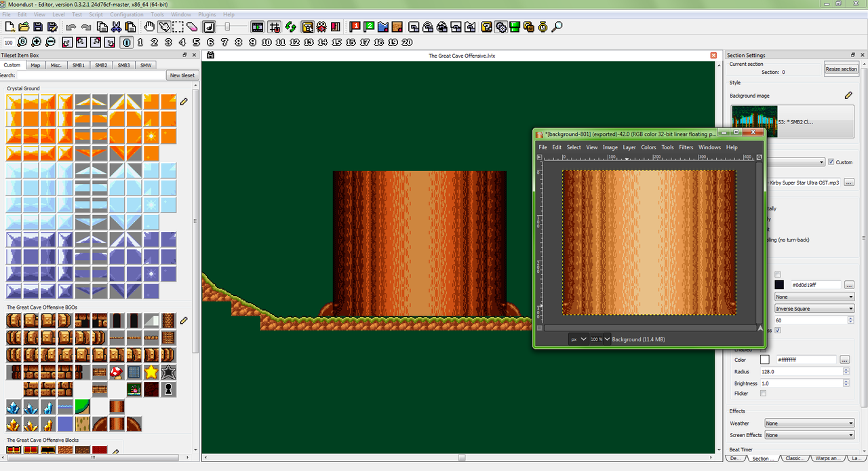The image size is (868, 471).
Task: Toggle the animation film icon
Action: click(258, 27)
